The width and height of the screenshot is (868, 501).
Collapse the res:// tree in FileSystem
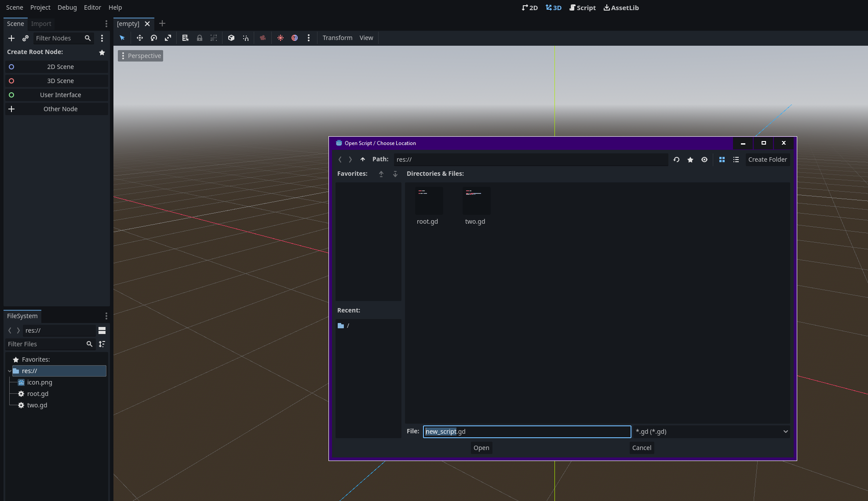point(9,371)
